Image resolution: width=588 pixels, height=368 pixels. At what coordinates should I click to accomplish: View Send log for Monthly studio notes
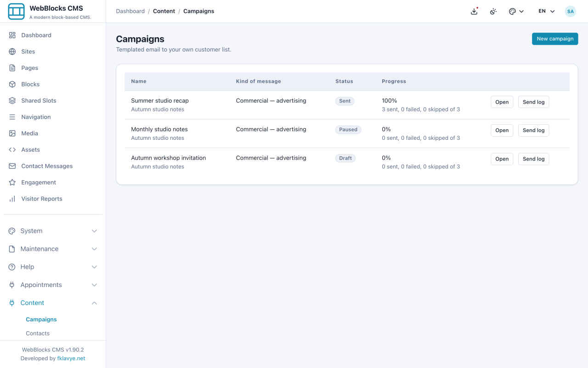click(x=533, y=130)
